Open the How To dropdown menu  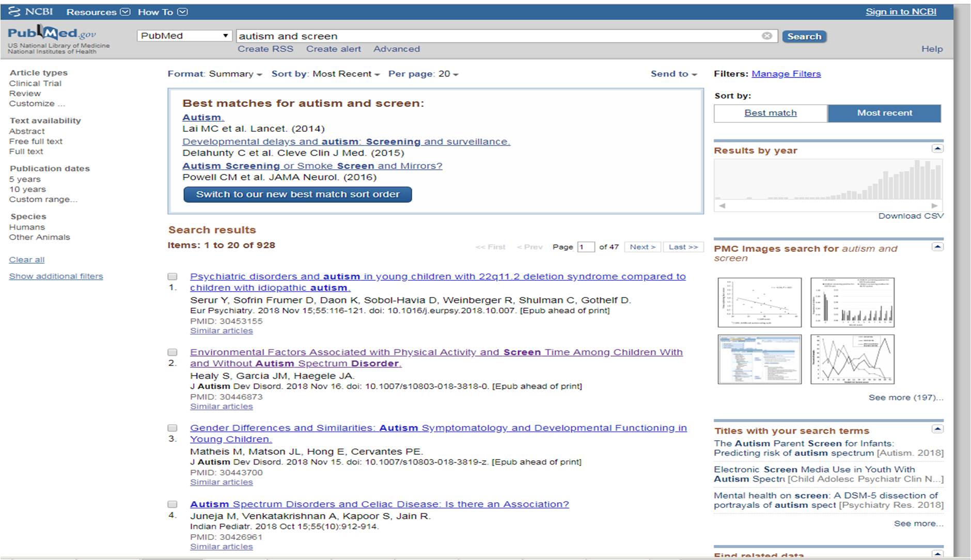[x=163, y=12]
